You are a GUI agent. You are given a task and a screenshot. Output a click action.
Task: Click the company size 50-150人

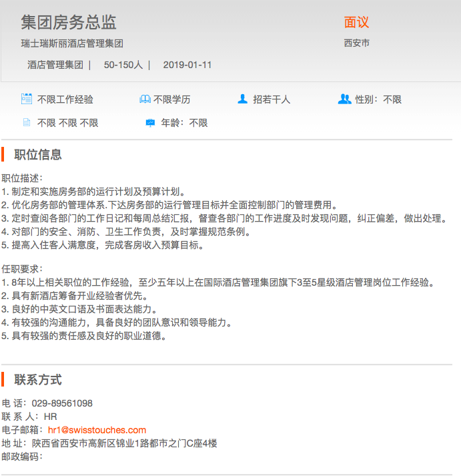[123, 65]
